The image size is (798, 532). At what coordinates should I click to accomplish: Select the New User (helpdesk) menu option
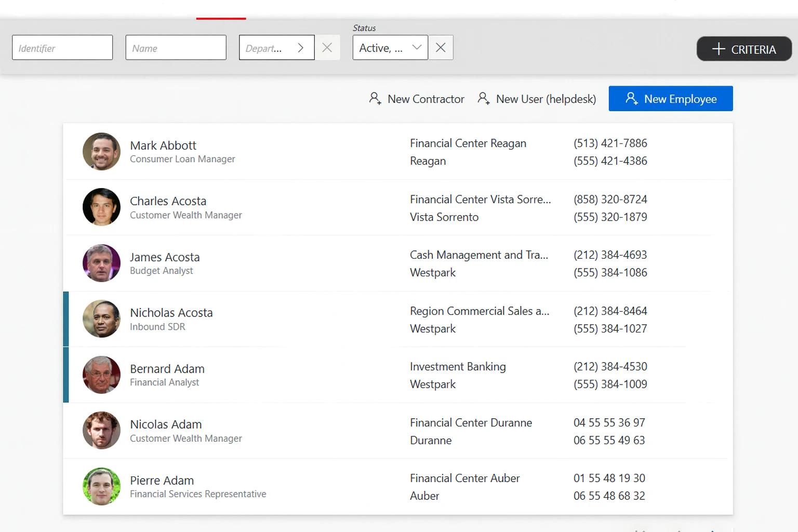coord(537,98)
